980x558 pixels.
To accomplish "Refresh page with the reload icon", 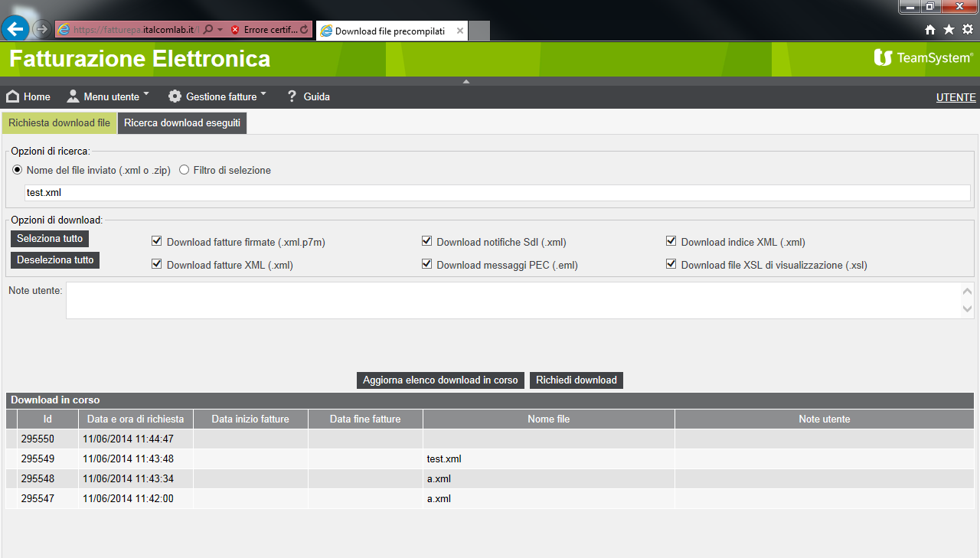I will pos(305,30).
